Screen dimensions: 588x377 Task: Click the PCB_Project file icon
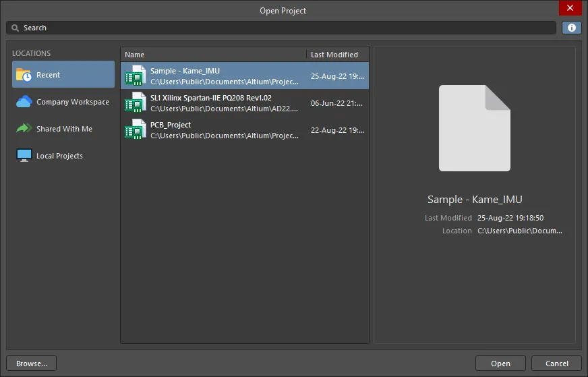click(x=136, y=129)
